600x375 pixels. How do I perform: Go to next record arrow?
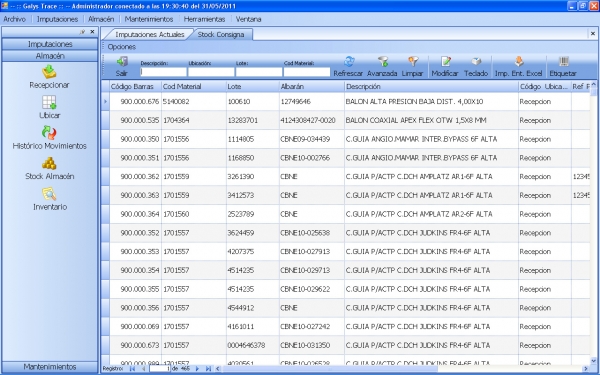point(197,369)
